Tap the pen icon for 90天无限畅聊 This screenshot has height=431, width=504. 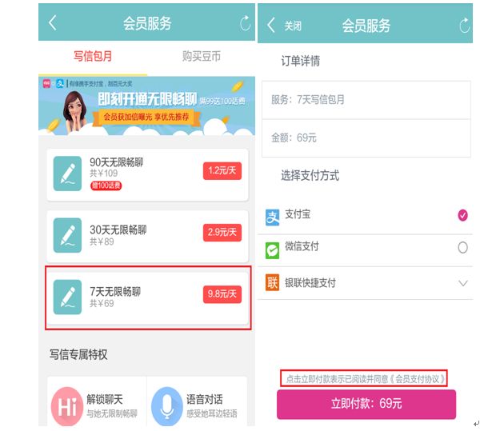click(67, 174)
